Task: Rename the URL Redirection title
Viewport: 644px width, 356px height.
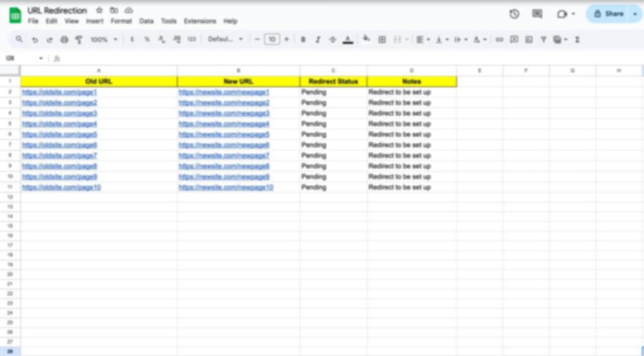Action: coord(57,10)
